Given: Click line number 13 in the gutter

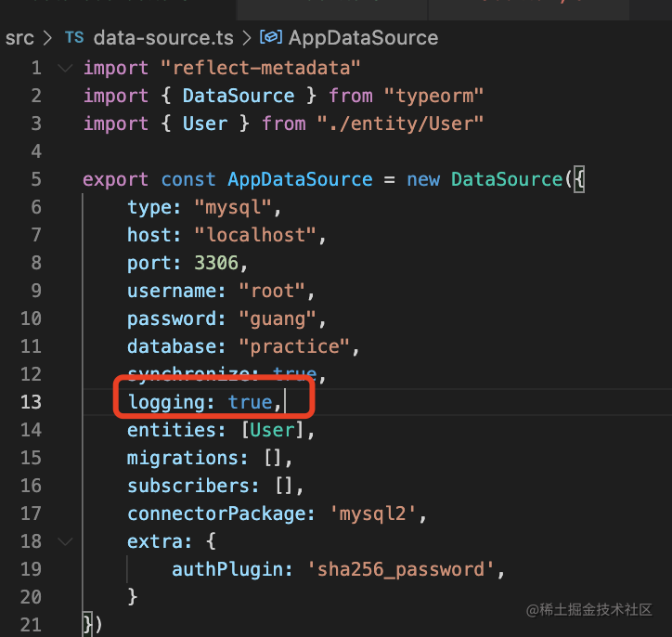Looking at the screenshot, I should pyautogui.click(x=31, y=402).
